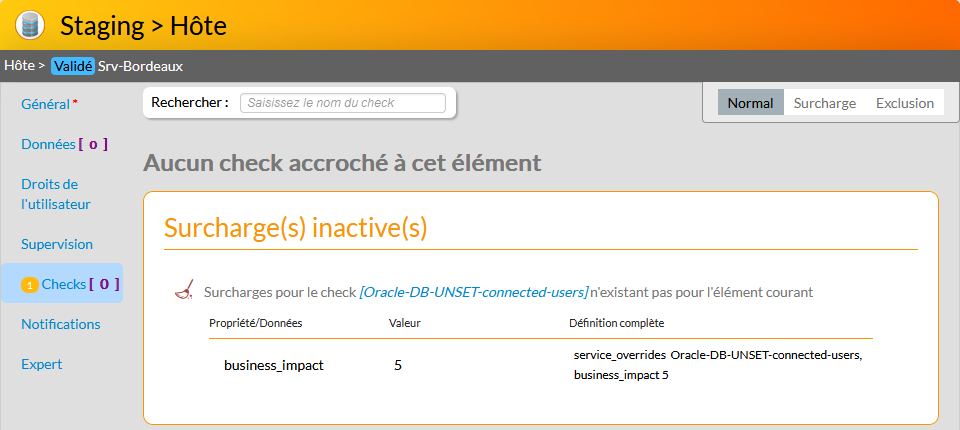Go to Droits de l'utilisateur section

point(56,194)
